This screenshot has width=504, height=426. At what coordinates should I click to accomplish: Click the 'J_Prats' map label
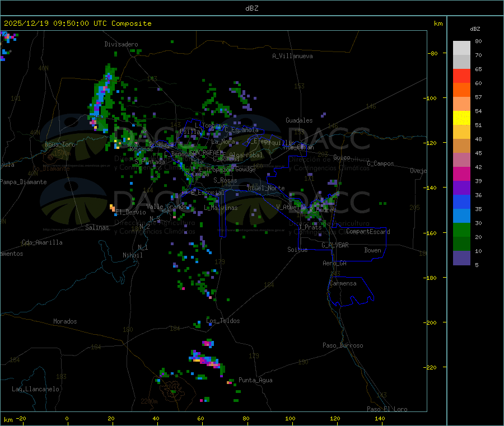[310, 227]
